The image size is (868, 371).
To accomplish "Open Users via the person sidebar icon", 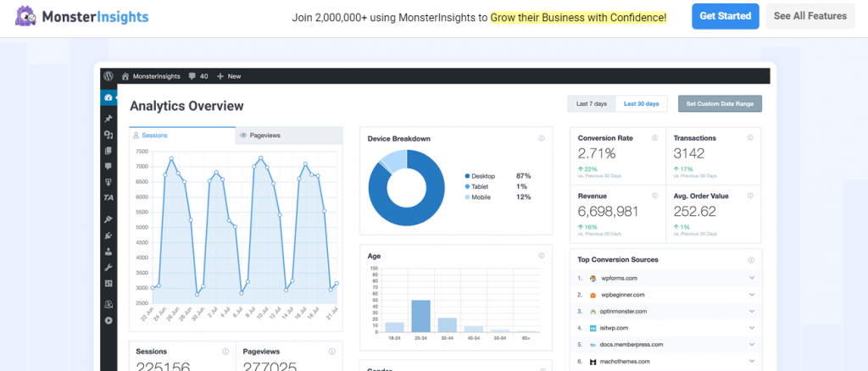I will click(x=108, y=252).
